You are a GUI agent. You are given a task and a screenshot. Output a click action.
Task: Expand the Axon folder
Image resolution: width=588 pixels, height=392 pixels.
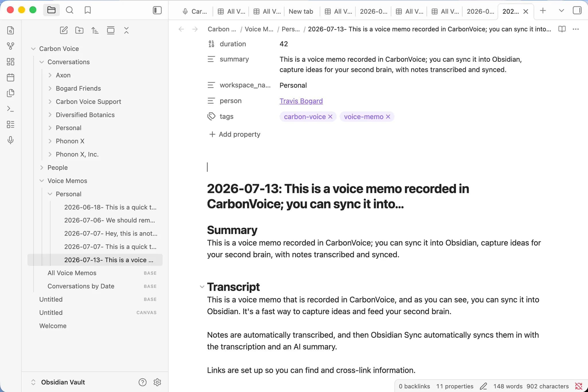pos(50,75)
